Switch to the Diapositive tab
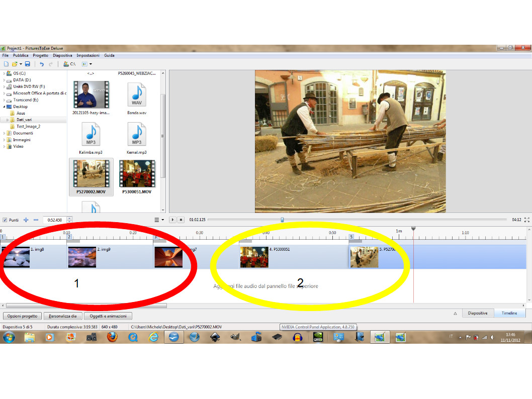This screenshot has height=399, width=532. [x=477, y=313]
